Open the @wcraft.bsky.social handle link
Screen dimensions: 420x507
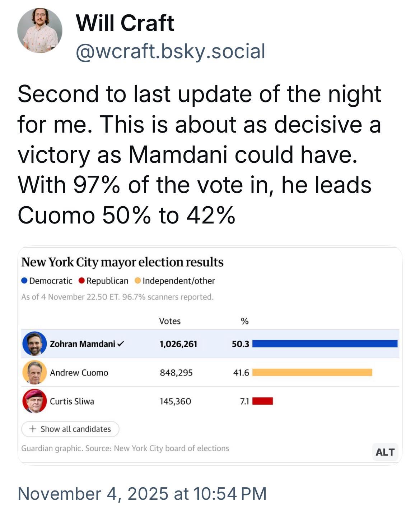(171, 51)
